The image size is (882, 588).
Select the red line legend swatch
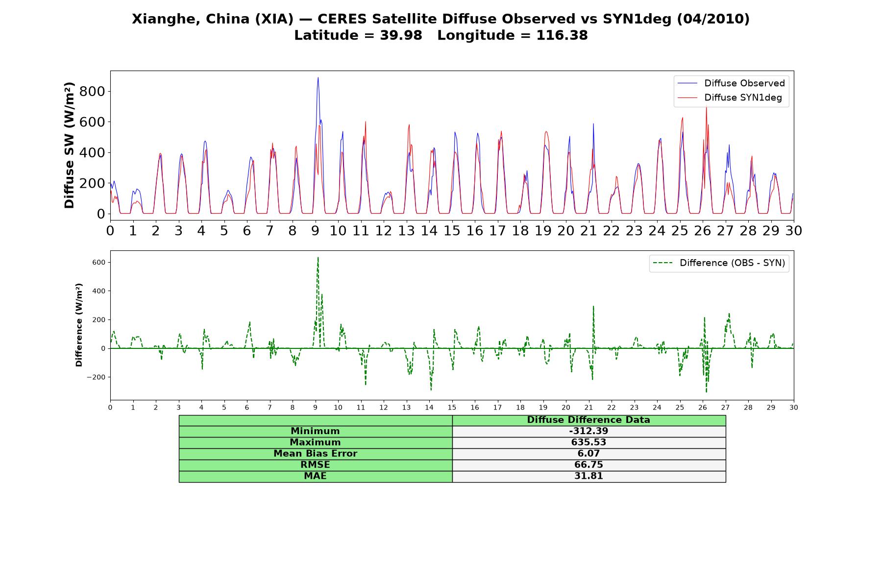click(687, 98)
